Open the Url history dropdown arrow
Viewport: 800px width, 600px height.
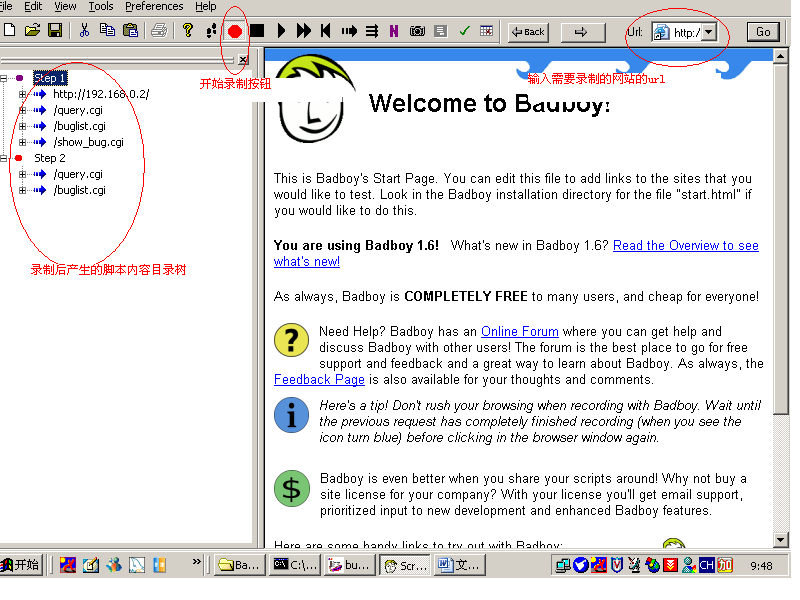click(x=709, y=33)
